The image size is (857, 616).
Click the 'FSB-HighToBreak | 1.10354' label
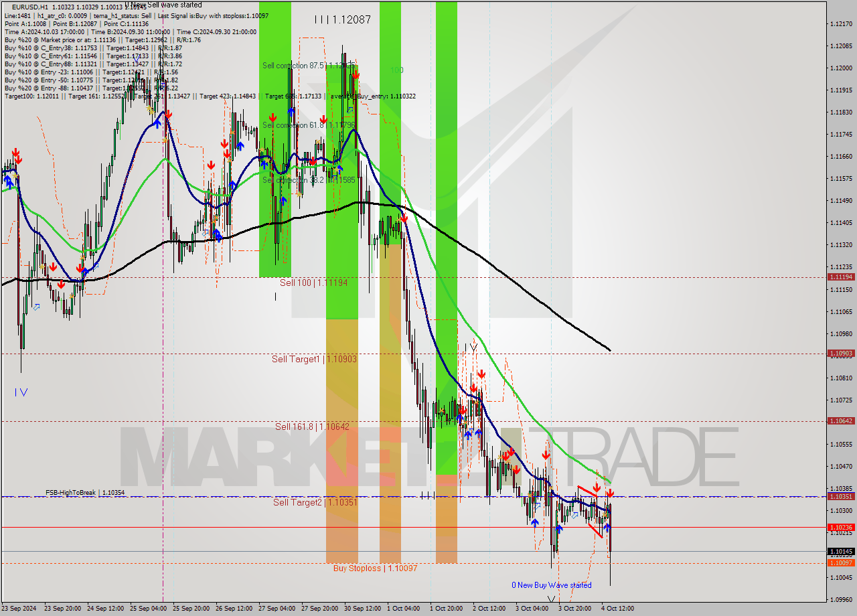coord(85,493)
